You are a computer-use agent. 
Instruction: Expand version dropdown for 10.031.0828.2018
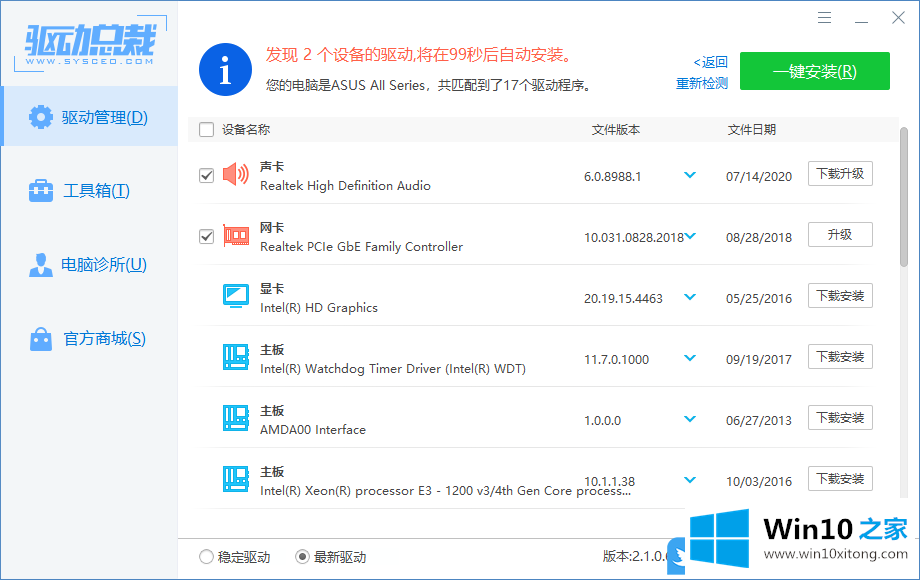(x=690, y=236)
